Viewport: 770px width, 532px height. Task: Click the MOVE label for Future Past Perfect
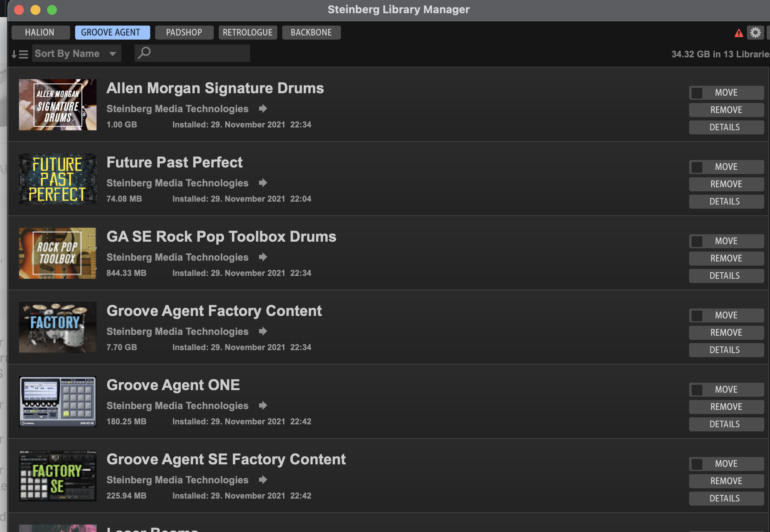coord(726,167)
